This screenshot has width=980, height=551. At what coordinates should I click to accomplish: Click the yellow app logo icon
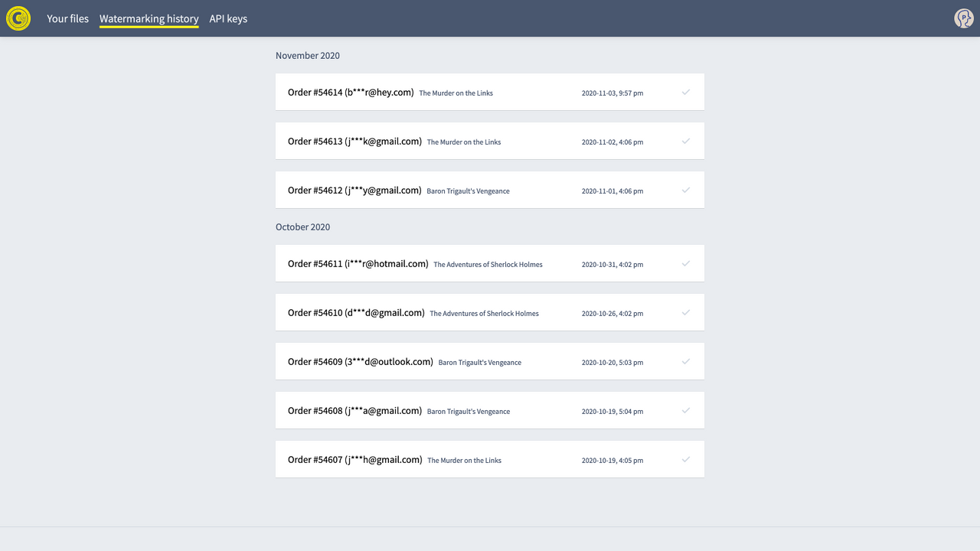click(18, 18)
